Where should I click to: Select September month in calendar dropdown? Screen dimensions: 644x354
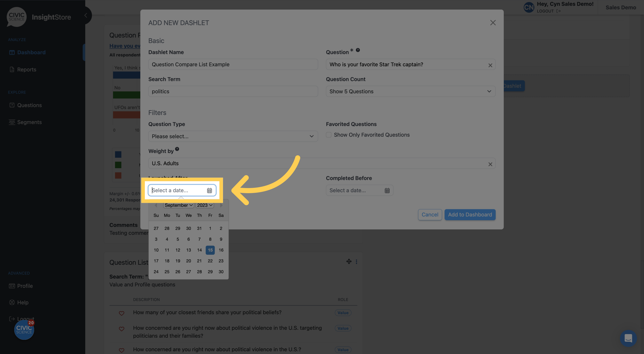coord(178,204)
